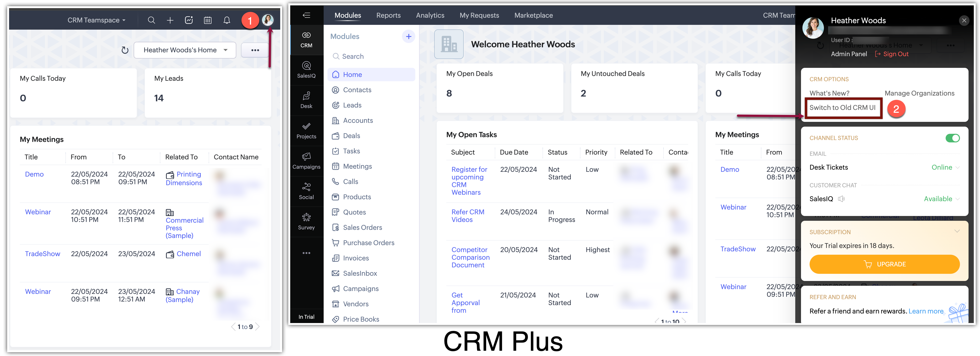Open Register for upcoming CRM Webinars task

(x=469, y=181)
